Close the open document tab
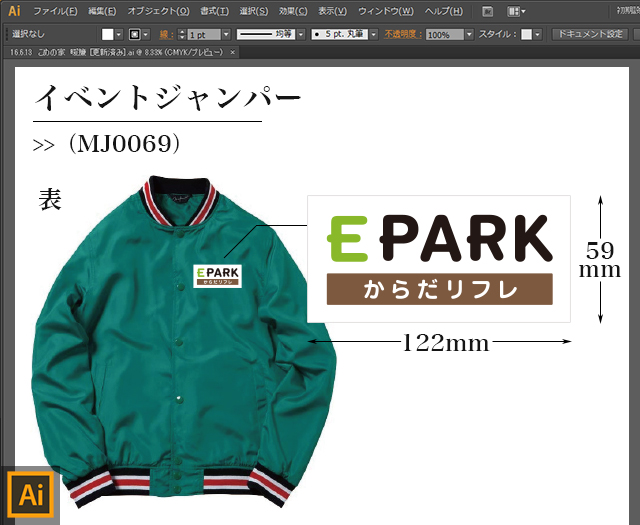Viewport: 640px width, 525px height. [x=233, y=51]
